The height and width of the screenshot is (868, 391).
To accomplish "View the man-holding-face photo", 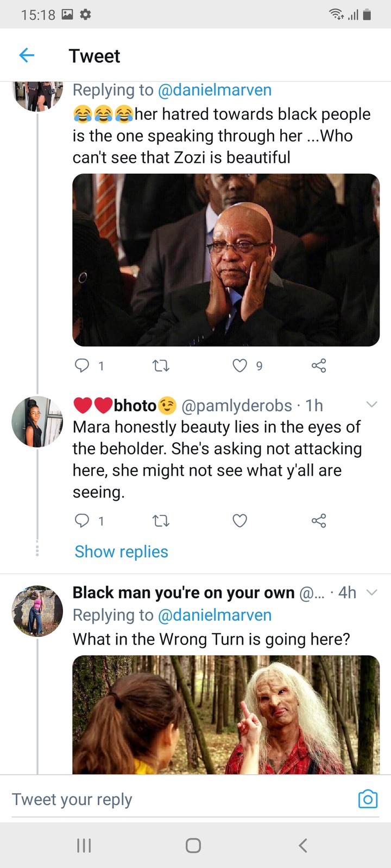I will click(226, 260).
